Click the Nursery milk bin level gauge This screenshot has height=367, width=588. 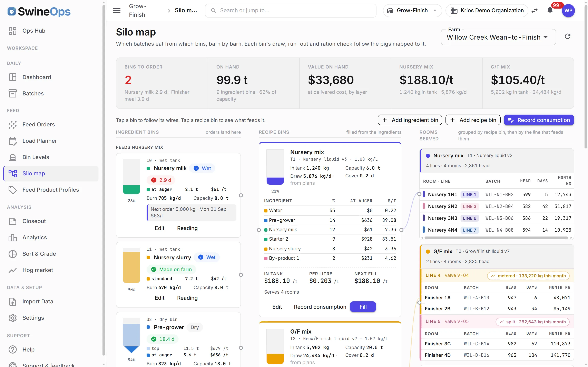coord(131,176)
